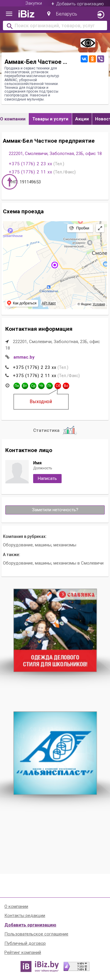
Task: Select the Сб day circle in schedule
Action: pos(58,386)
